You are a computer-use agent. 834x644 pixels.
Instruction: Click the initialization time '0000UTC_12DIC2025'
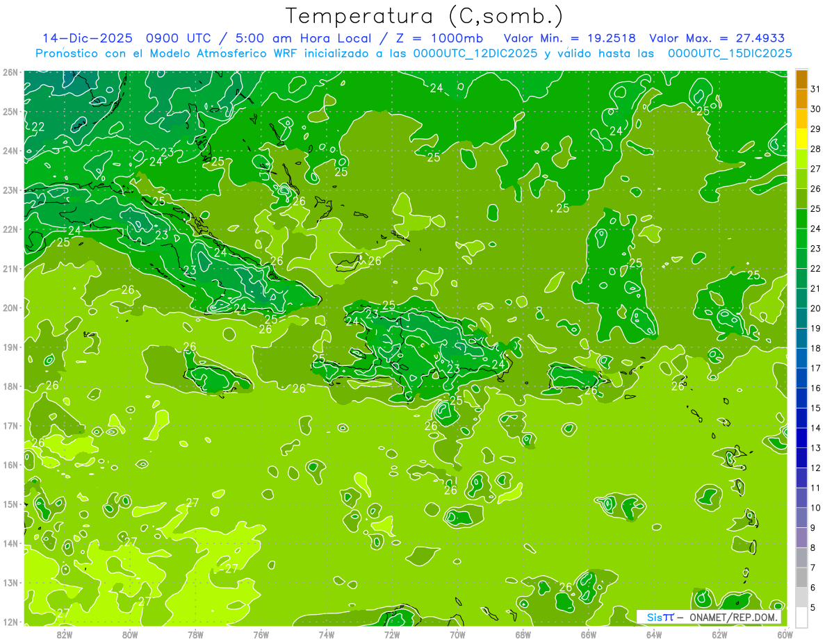click(475, 53)
